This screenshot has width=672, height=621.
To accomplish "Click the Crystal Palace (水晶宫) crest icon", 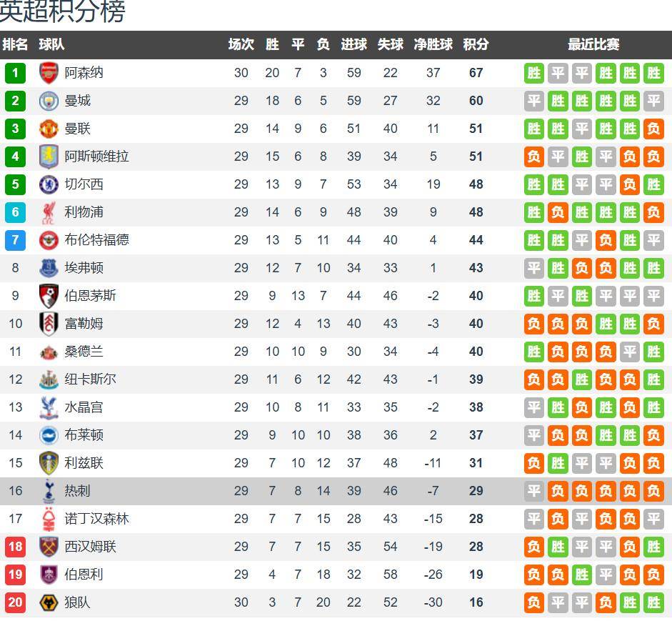I will pyautogui.click(x=49, y=407).
